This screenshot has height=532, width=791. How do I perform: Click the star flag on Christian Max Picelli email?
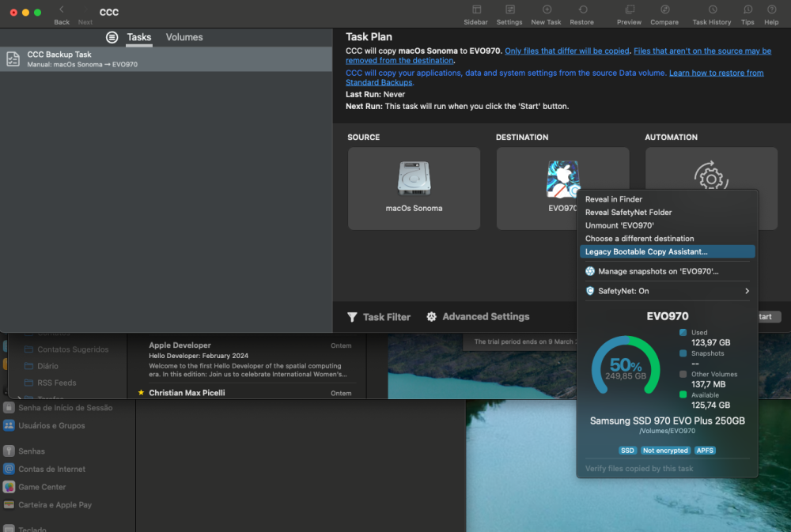pos(141,392)
